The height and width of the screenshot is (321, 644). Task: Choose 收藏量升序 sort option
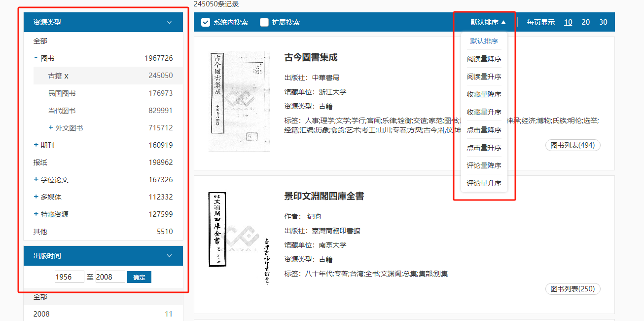tap(484, 112)
